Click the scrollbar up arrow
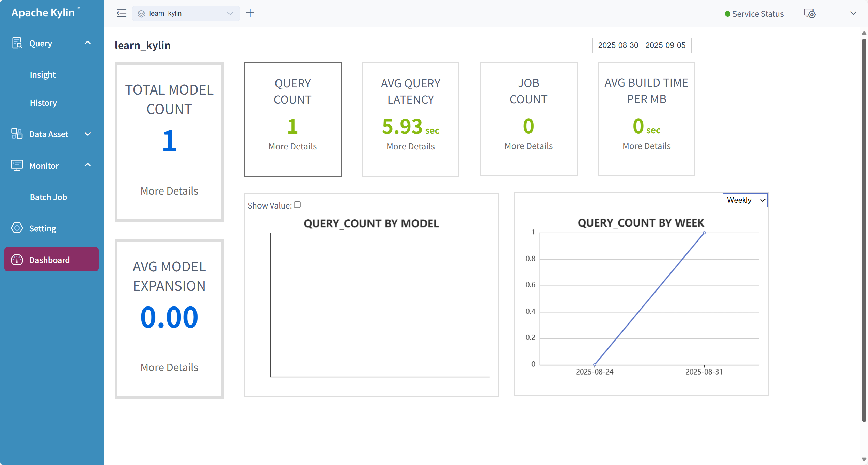Image resolution: width=868 pixels, height=465 pixels. (x=864, y=33)
